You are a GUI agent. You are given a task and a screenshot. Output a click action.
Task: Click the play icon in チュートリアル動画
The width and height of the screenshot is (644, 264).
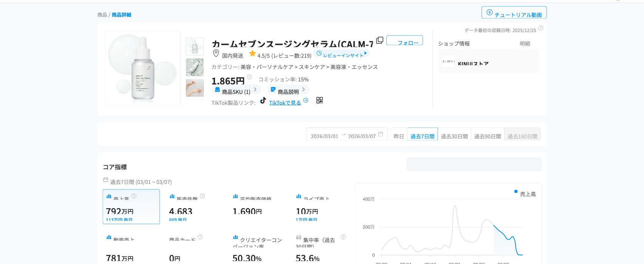pyautogui.click(x=490, y=12)
